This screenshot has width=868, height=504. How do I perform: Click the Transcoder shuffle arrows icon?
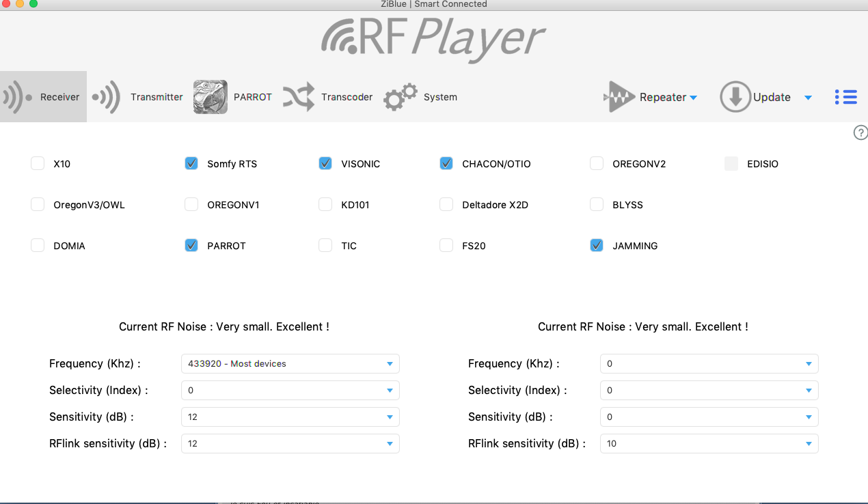coord(299,97)
